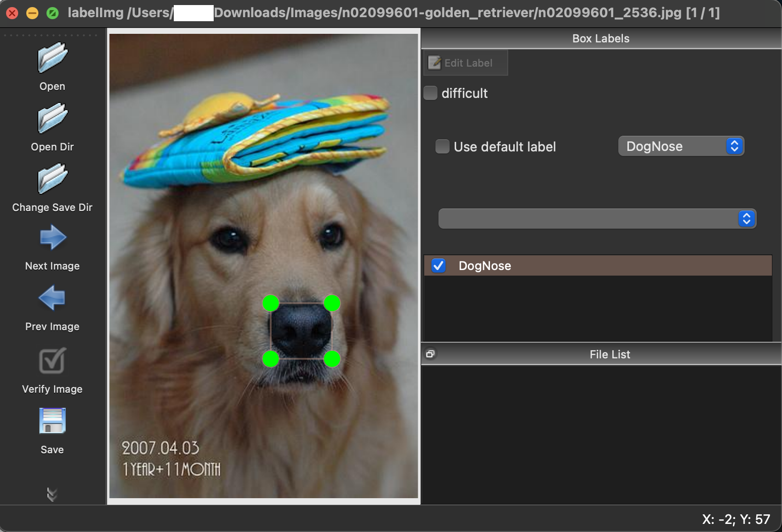Select the DogNose entry in label list
This screenshot has height=532, width=782.
click(x=485, y=265)
